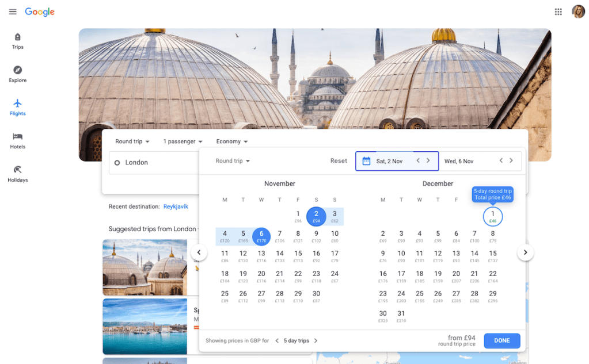Move departure date one day forward

(428, 161)
